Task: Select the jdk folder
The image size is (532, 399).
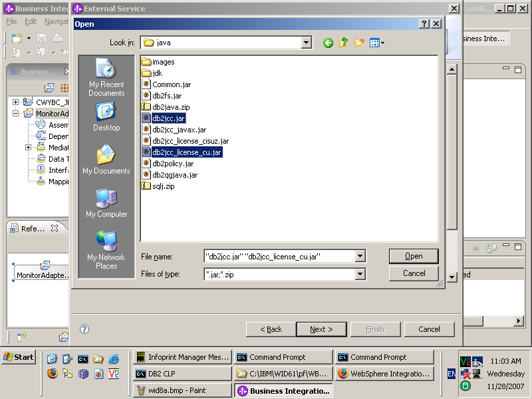Action: [152, 73]
